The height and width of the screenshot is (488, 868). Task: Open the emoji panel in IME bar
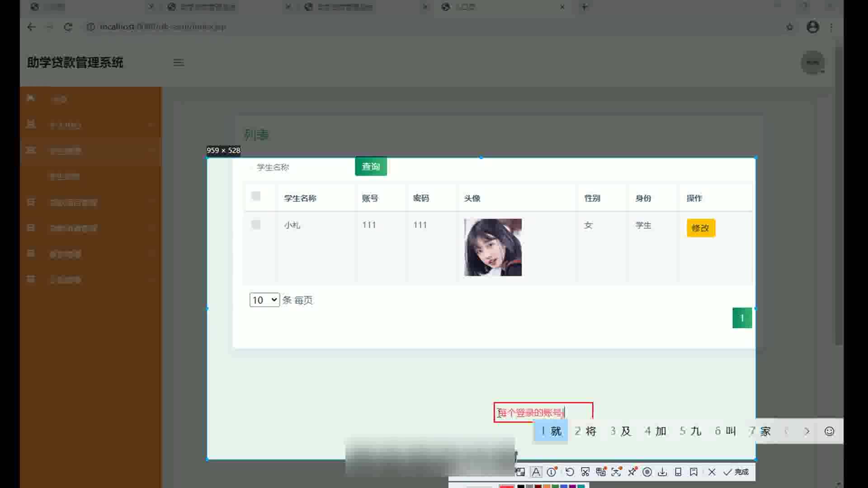click(829, 431)
